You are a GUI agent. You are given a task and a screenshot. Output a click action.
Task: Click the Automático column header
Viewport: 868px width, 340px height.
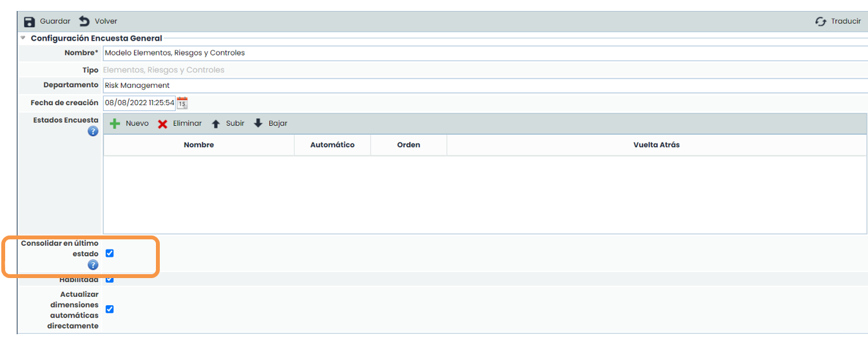332,145
